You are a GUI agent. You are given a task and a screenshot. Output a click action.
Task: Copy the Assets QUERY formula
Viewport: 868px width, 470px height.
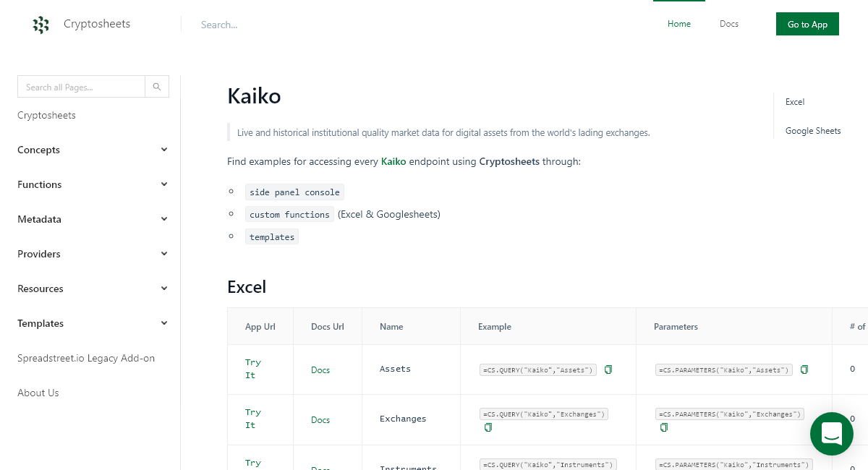[608, 369]
